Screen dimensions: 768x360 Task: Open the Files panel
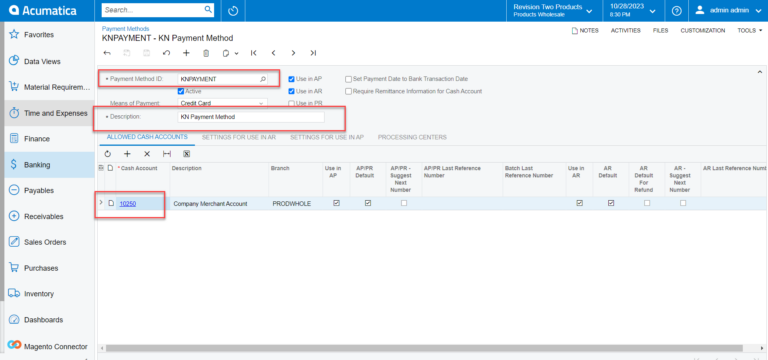pyautogui.click(x=660, y=30)
